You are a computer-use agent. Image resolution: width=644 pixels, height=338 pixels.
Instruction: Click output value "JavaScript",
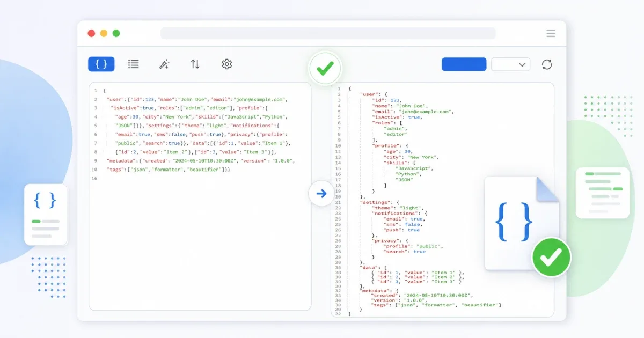(414, 168)
